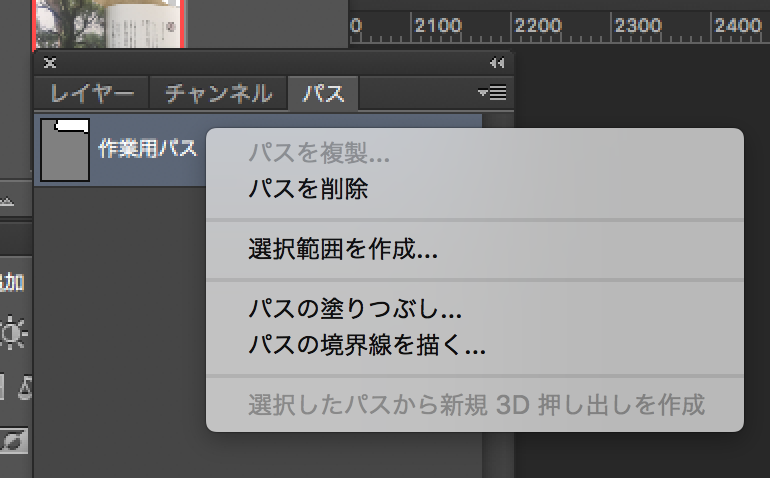Open the Paths panel flyout menu icon
The image size is (770, 478).
(x=492, y=93)
